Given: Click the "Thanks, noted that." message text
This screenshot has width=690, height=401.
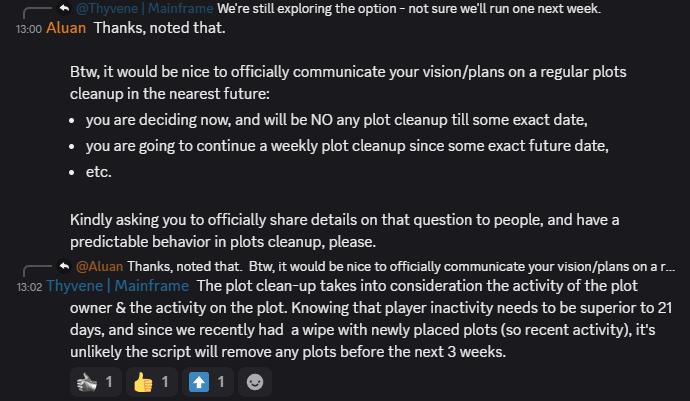Looking at the screenshot, I should [159, 27].
